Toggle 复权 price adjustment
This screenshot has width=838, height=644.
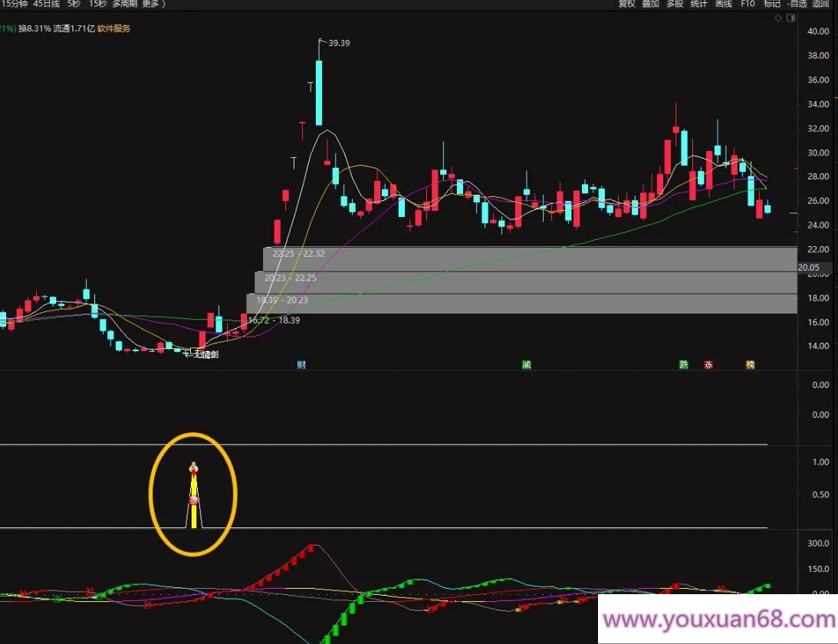(x=627, y=4)
